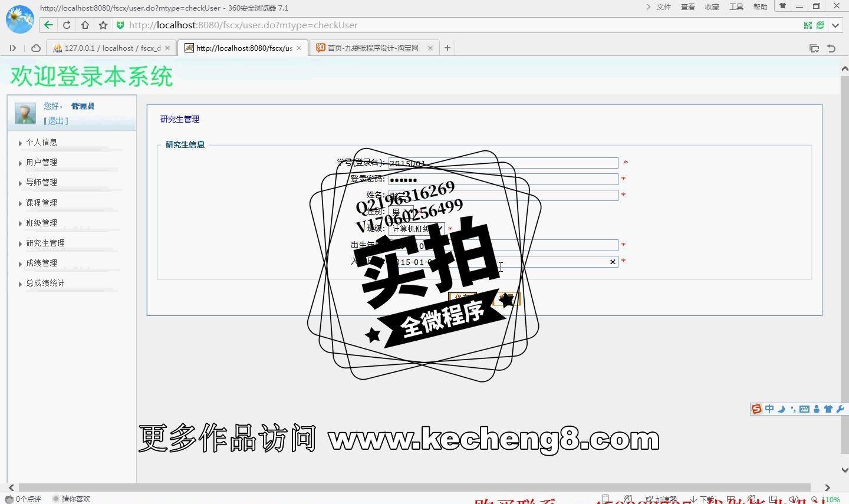Go back with the browser back arrow

[x=49, y=25]
